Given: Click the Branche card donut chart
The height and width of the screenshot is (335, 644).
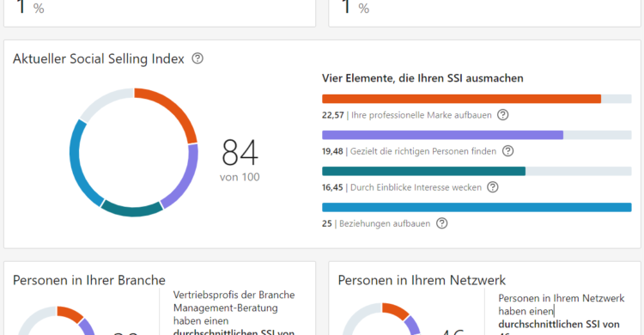Looking at the screenshot, I should point(58,320).
